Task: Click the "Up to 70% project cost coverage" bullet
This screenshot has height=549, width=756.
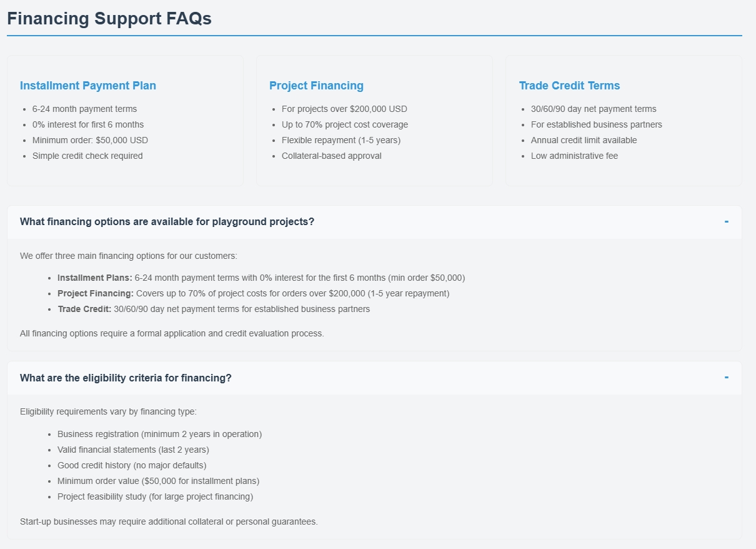Action: [x=345, y=124]
